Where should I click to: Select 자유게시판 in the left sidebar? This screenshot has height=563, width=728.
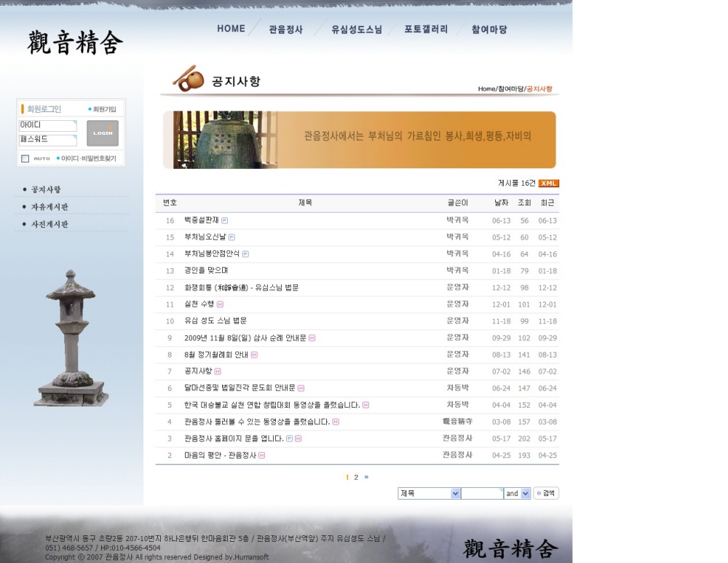(x=50, y=207)
